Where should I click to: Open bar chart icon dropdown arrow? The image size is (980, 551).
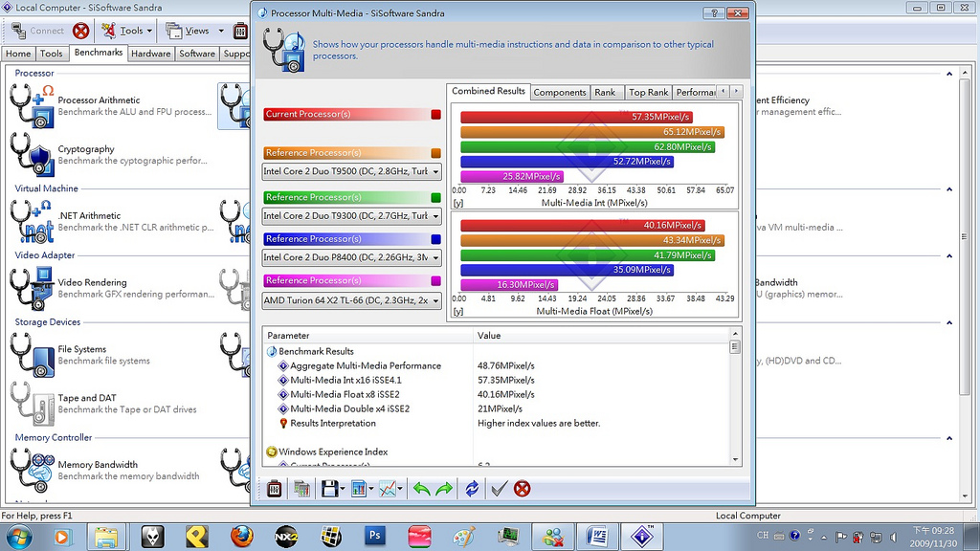click(371, 489)
